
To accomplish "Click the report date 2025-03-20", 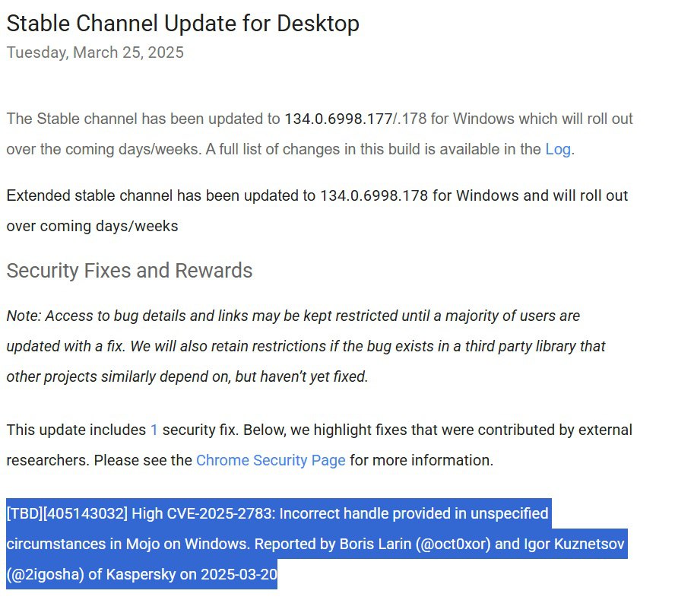I will click(x=239, y=574).
